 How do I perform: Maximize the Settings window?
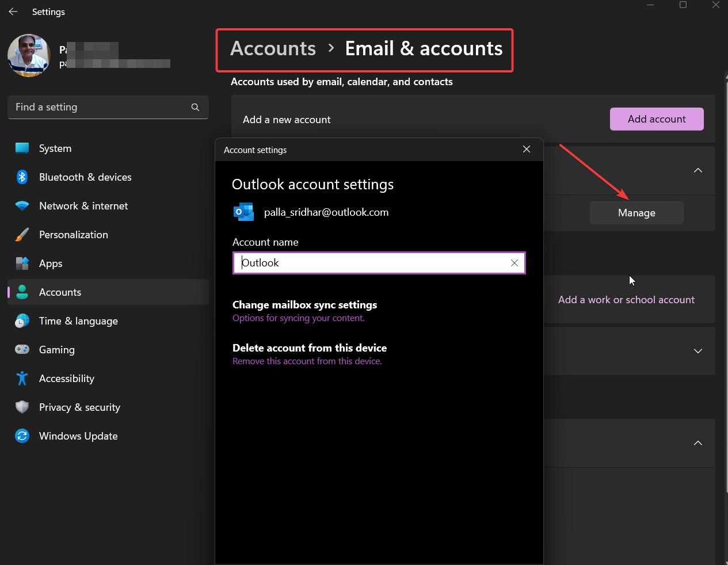pos(683,6)
